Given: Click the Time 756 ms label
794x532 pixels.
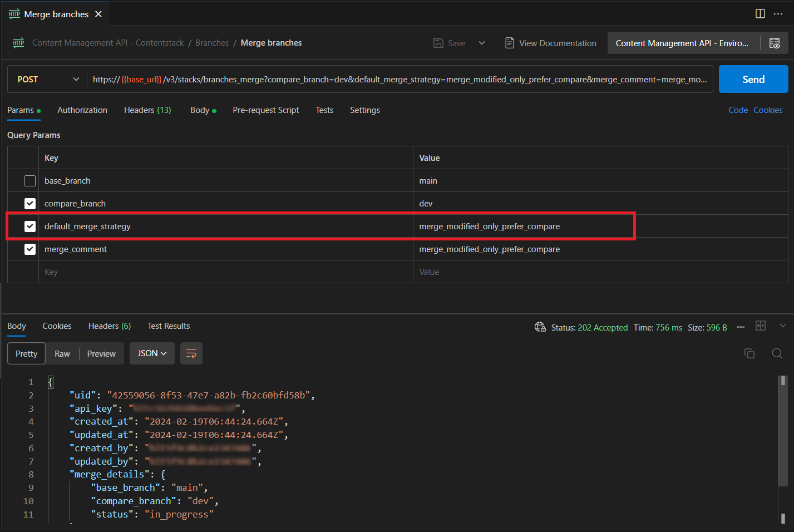Looking at the screenshot, I should 658,328.
